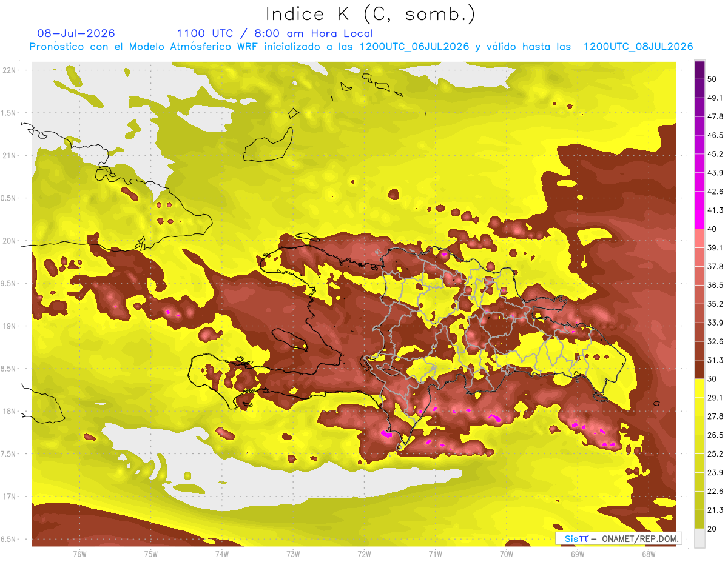The width and height of the screenshot is (728, 562).
Task: Click the longitude label "69W"
Action: click(577, 554)
